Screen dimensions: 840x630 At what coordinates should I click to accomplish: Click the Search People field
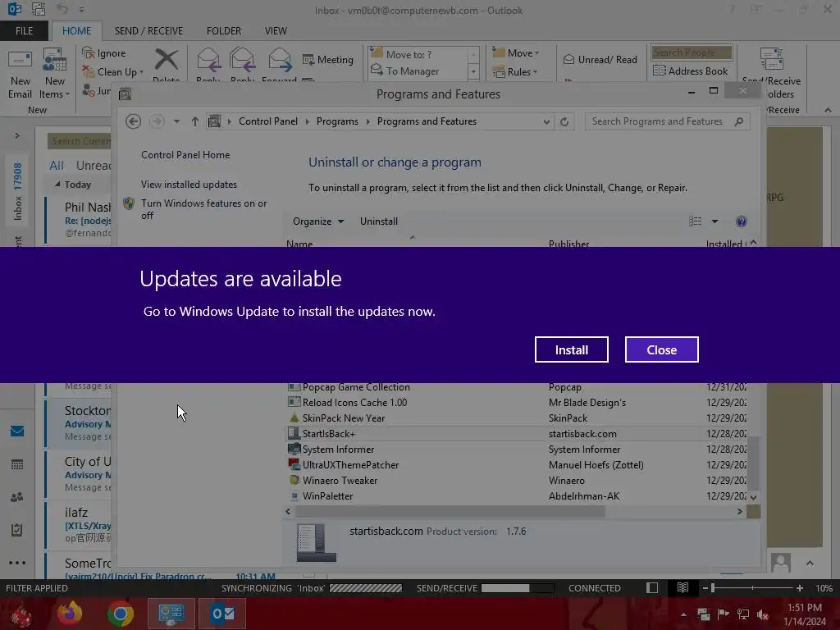[691, 52]
